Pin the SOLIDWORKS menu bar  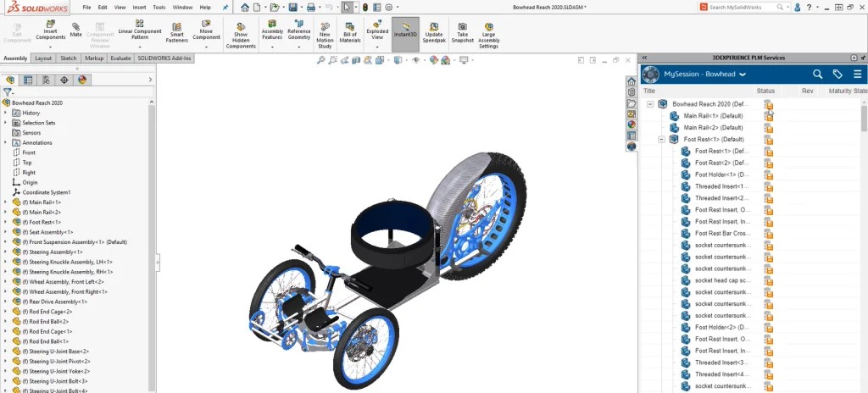point(225,7)
